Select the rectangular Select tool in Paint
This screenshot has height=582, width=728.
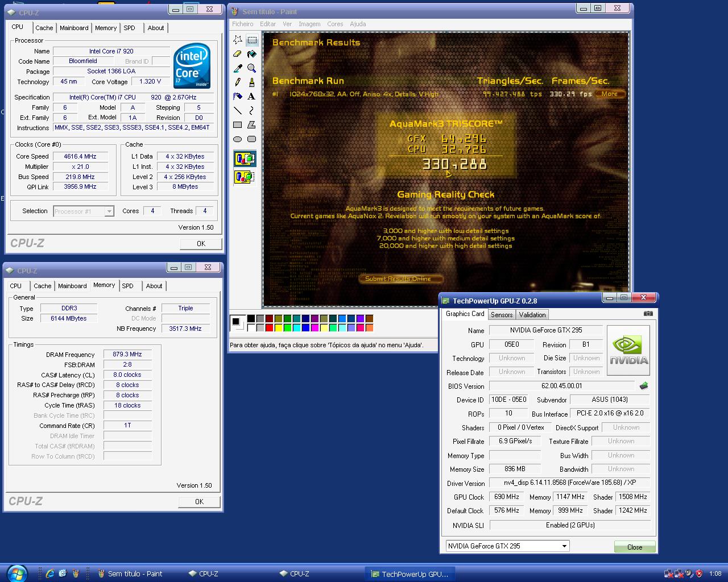pyautogui.click(x=252, y=40)
